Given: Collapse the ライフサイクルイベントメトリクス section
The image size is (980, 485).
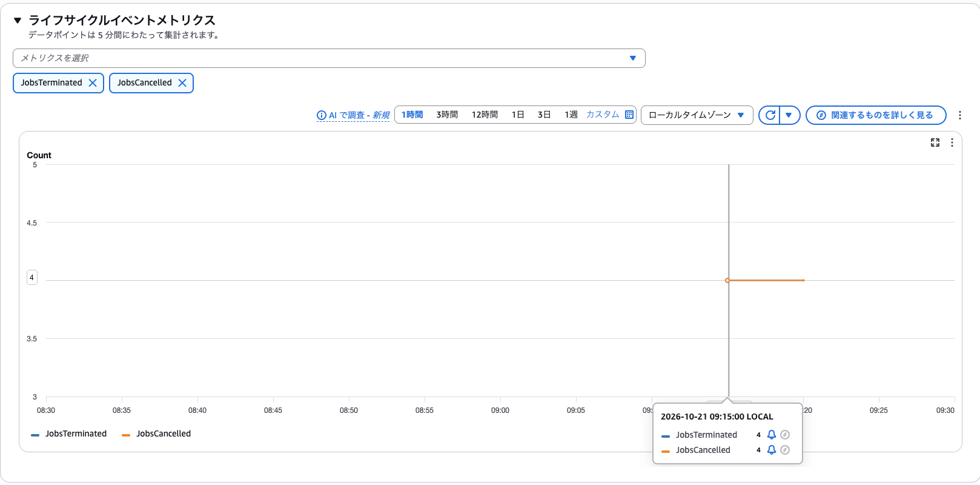Looking at the screenshot, I should coord(18,21).
